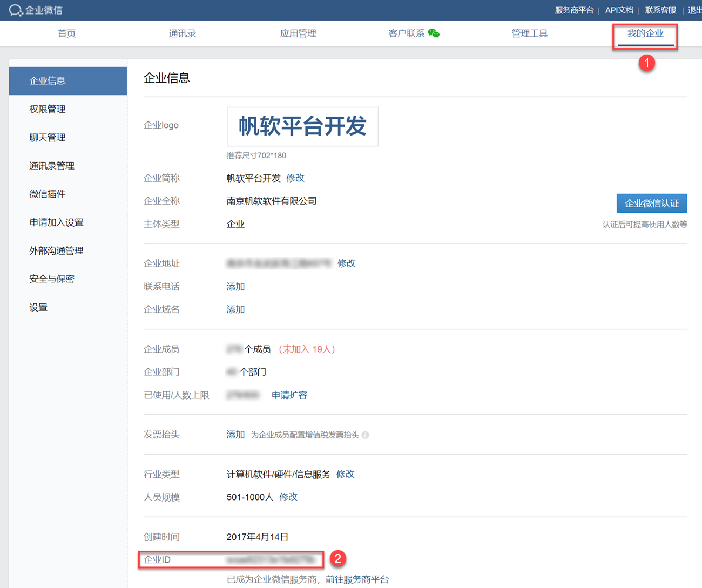
Task: Click the creation date 2017年4月14日
Action: [x=258, y=537]
